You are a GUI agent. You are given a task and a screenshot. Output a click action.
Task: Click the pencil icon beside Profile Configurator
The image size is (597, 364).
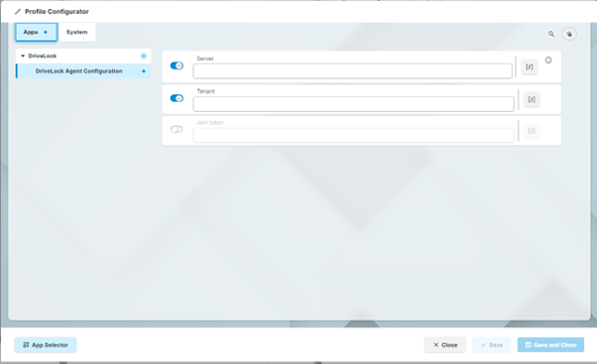18,12
